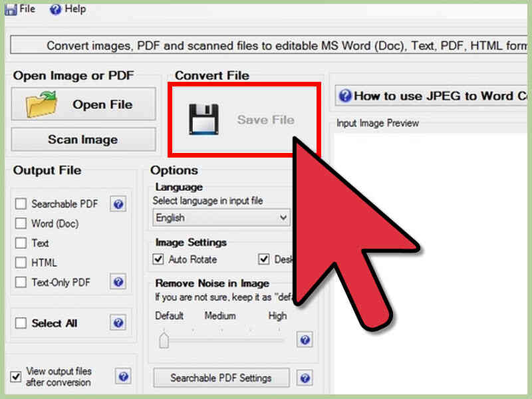Disable the Auto Rotate option
The width and height of the screenshot is (532, 399).
158,259
